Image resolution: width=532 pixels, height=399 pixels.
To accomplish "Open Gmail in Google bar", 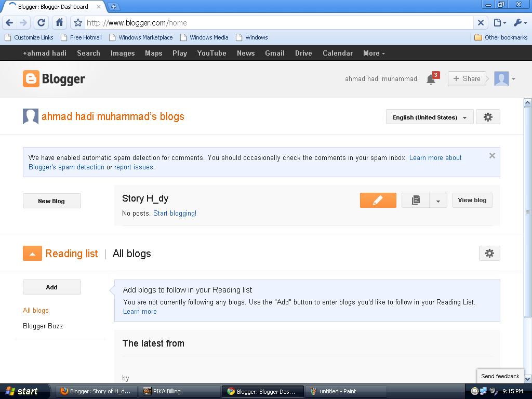I will pos(275,54).
